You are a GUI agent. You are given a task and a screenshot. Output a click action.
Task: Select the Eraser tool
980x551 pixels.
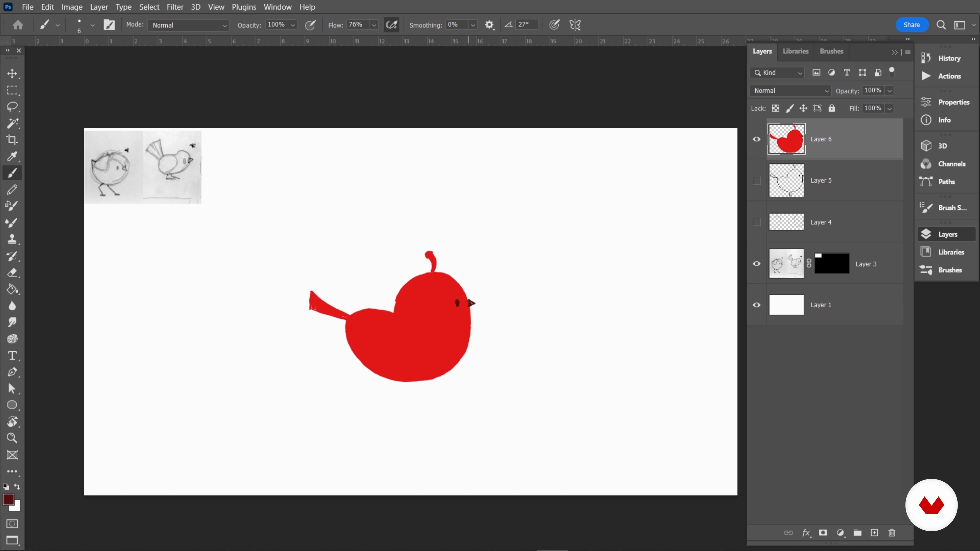click(x=12, y=273)
